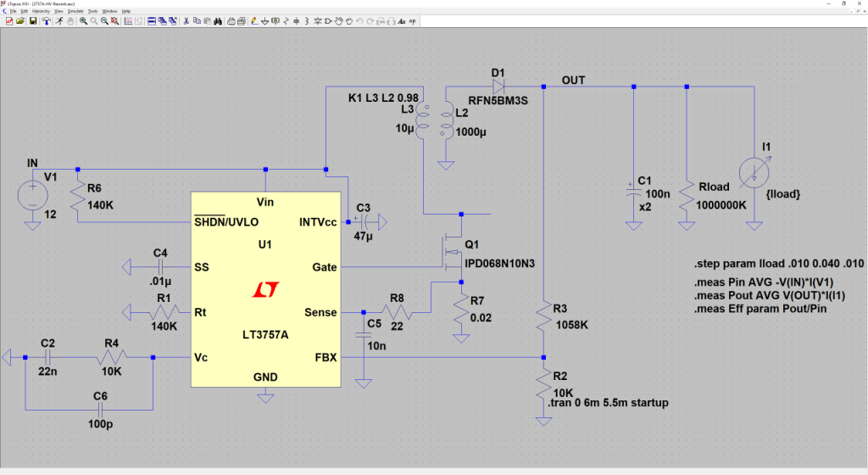This screenshot has height=475, width=868.
Task: Place a capacitor component
Action: 297,21
